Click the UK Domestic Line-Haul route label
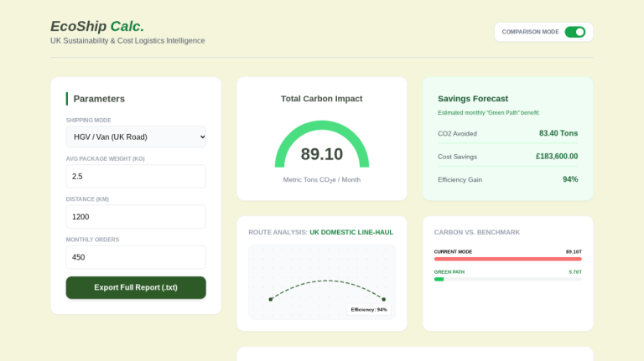Screen dimensions: 644x361 (351, 232)
